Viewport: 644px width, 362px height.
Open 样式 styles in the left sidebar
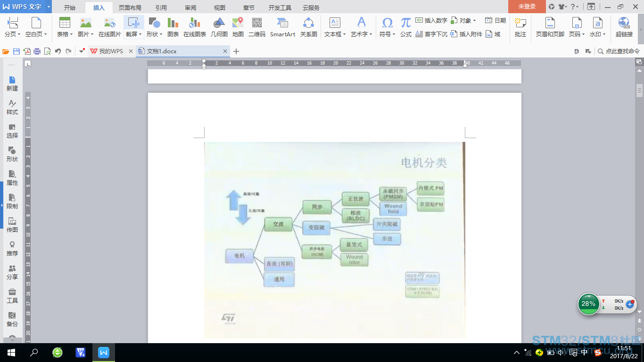coord(12,107)
